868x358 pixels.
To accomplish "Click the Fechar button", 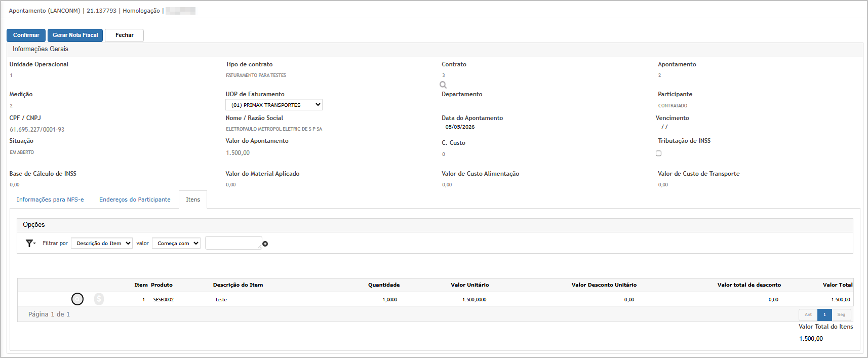I will pyautogui.click(x=124, y=35).
